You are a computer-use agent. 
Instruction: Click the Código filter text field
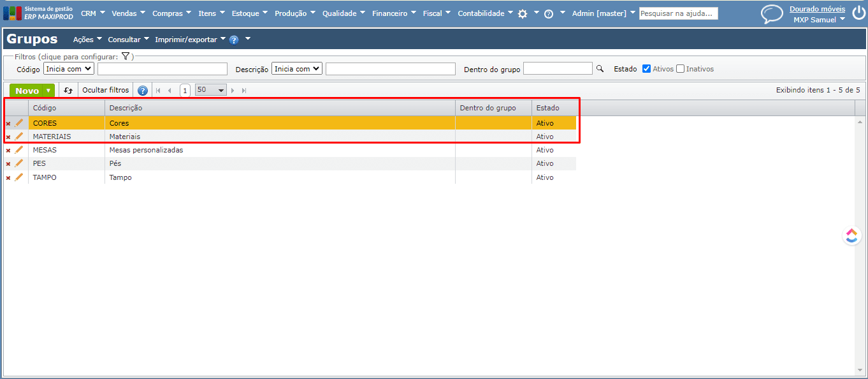(x=163, y=69)
